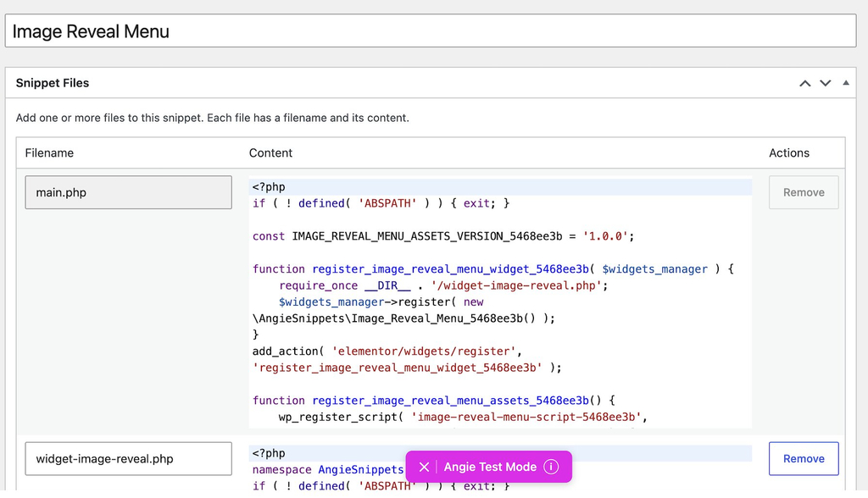Click the Content column header

coord(270,152)
